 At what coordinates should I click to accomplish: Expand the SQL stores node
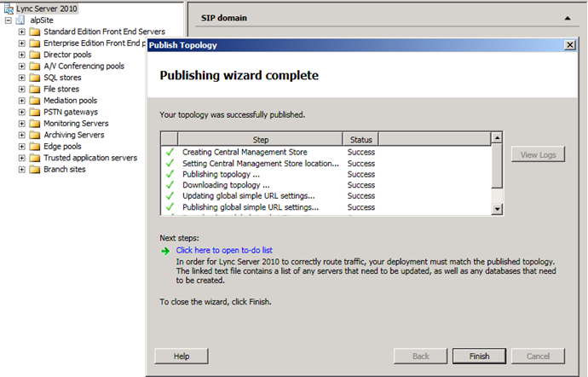click(22, 78)
